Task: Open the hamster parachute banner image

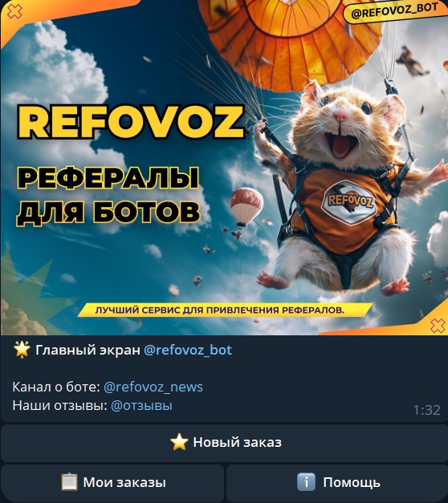Action: coord(224,168)
